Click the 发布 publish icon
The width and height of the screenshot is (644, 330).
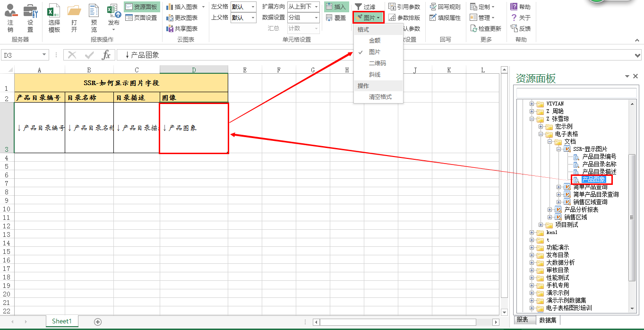tap(114, 18)
